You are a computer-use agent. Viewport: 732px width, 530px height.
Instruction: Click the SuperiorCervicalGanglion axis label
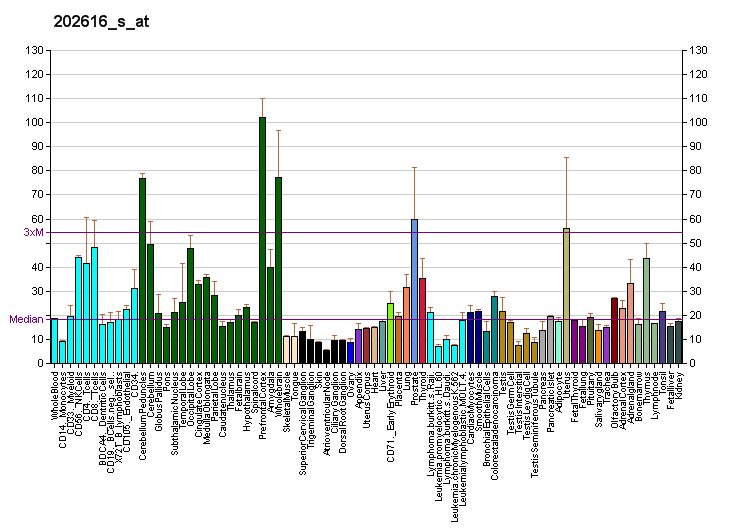click(303, 424)
